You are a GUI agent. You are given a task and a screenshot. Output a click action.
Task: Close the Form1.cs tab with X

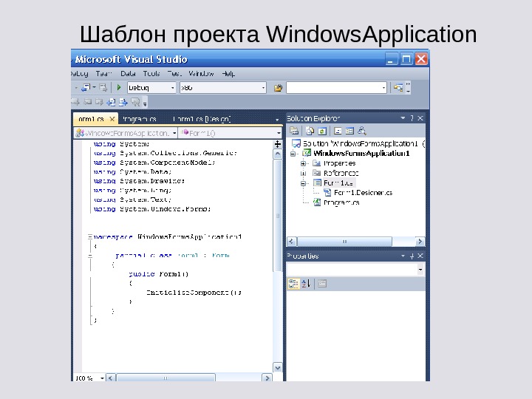pyautogui.click(x=112, y=119)
